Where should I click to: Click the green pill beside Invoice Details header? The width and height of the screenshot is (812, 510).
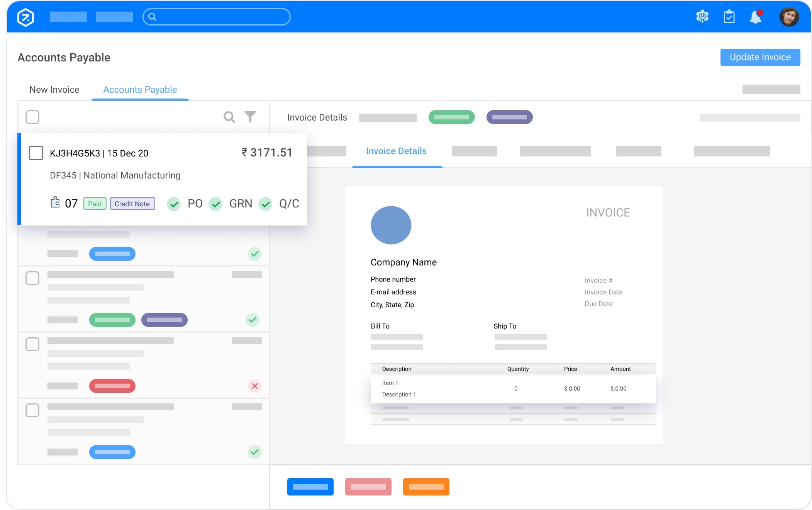(x=452, y=117)
